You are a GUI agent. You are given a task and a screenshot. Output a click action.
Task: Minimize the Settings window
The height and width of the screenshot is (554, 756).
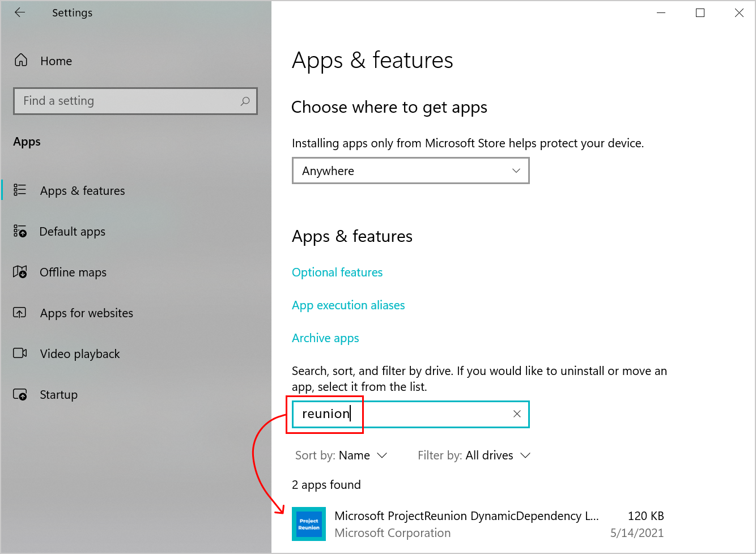point(661,12)
